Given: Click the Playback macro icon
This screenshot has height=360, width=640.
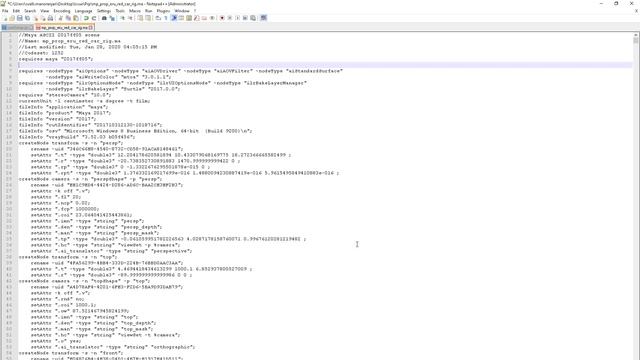Looking at the screenshot, I should pyautogui.click(x=237, y=18).
